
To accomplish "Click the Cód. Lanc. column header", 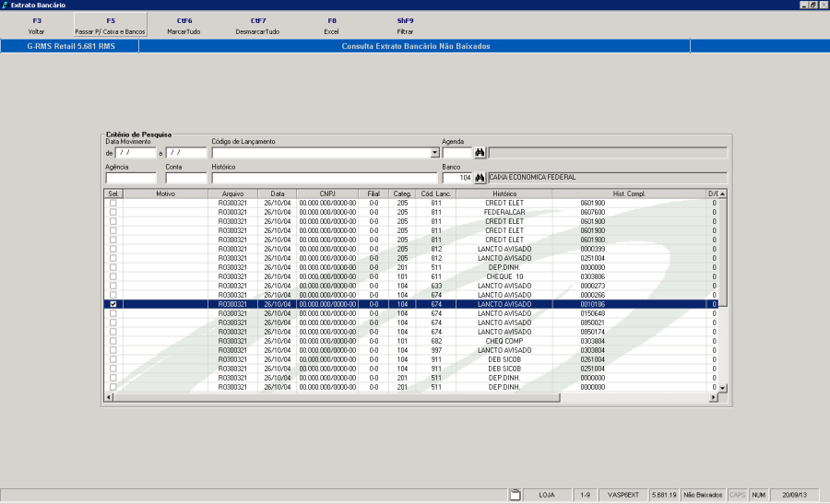I will [x=436, y=194].
